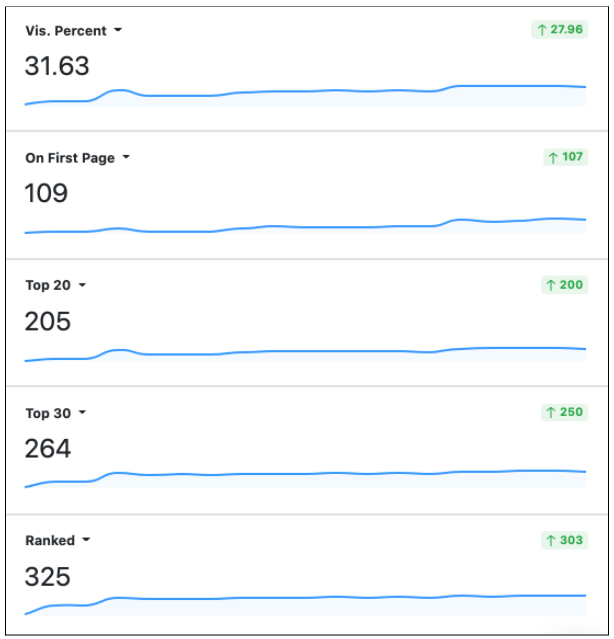The width and height of the screenshot is (614, 639).
Task: Click the Vis. Percent label
Action: pos(66,31)
